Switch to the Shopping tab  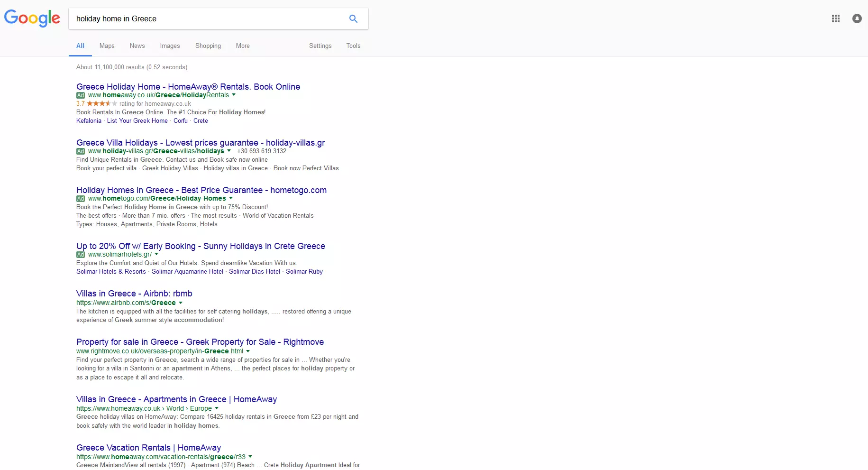(x=208, y=46)
